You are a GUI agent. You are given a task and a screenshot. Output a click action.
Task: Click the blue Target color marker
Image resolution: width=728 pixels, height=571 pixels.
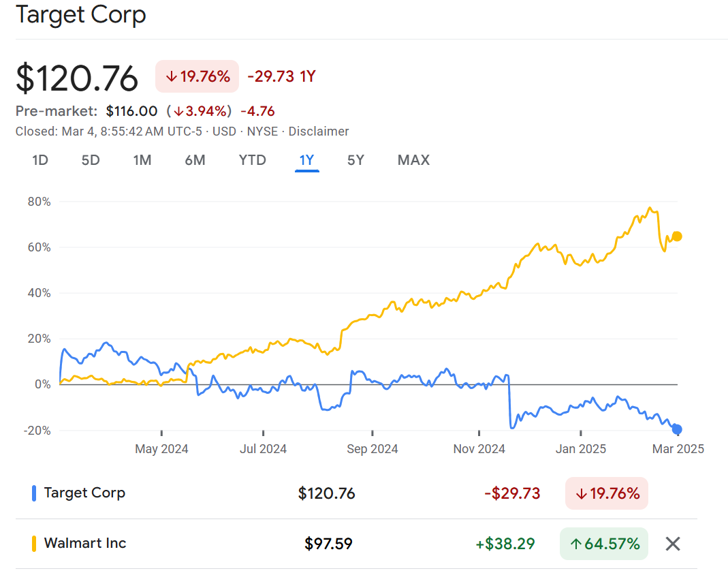(x=34, y=493)
